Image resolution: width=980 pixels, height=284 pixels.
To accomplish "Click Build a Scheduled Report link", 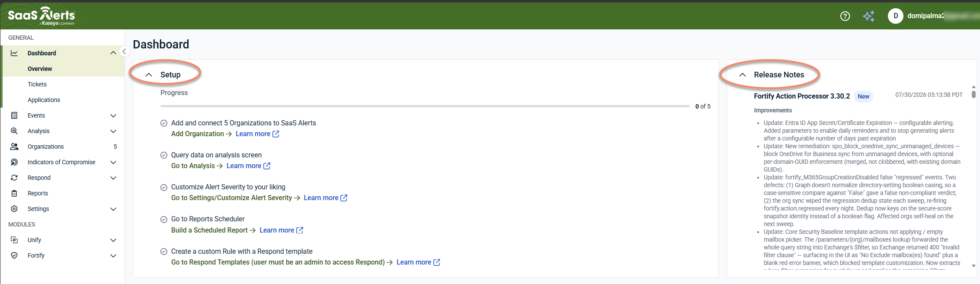I will tap(214, 230).
